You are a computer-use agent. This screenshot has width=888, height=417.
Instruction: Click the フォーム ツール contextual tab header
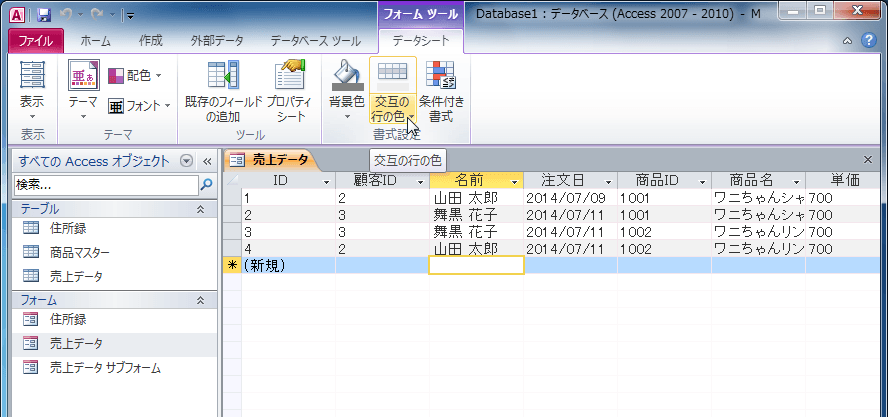[x=421, y=14]
